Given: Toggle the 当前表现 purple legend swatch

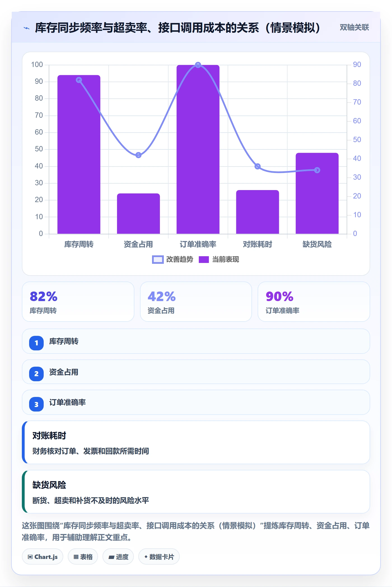Looking at the screenshot, I should pos(204,260).
